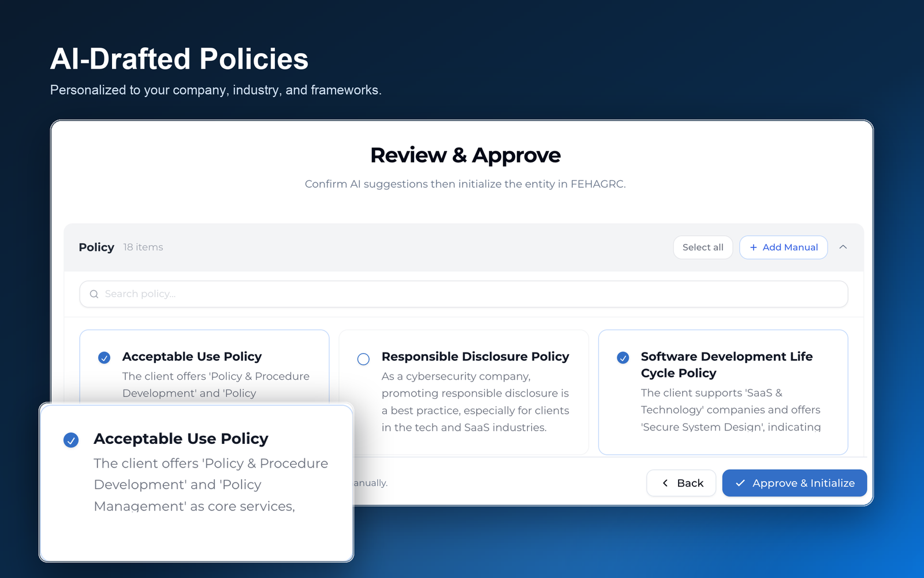This screenshot has width=924, height=578.
Task: Focus the Search policy field
Action: pyautogui.click(x=464, y=294)
